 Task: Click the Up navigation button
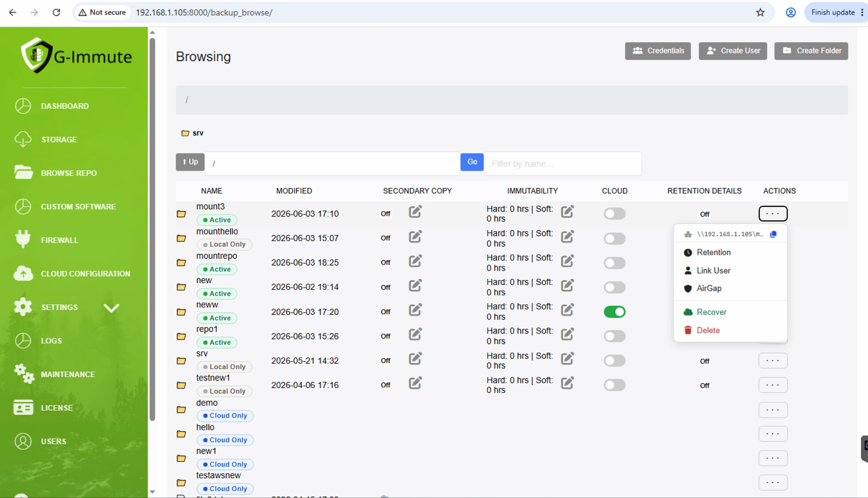190,162
